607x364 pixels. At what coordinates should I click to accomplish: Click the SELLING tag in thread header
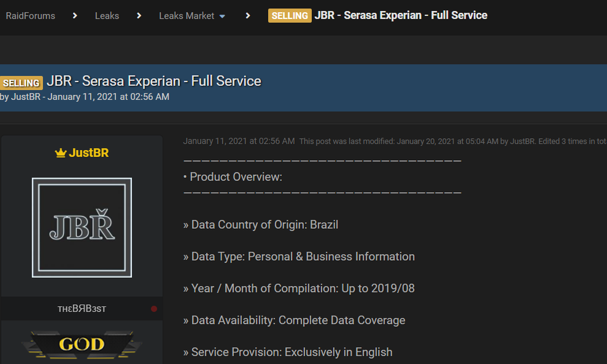[x=21, y=83]
